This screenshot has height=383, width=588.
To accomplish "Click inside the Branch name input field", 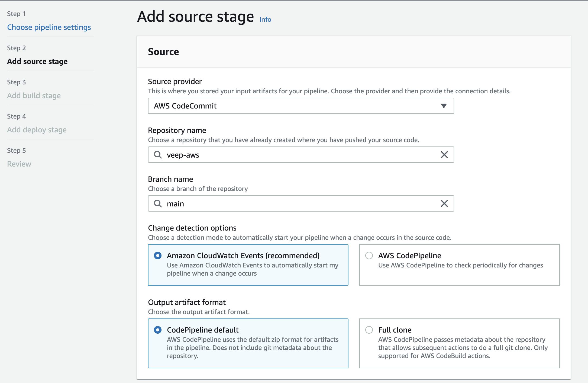I will click(271, 203).
